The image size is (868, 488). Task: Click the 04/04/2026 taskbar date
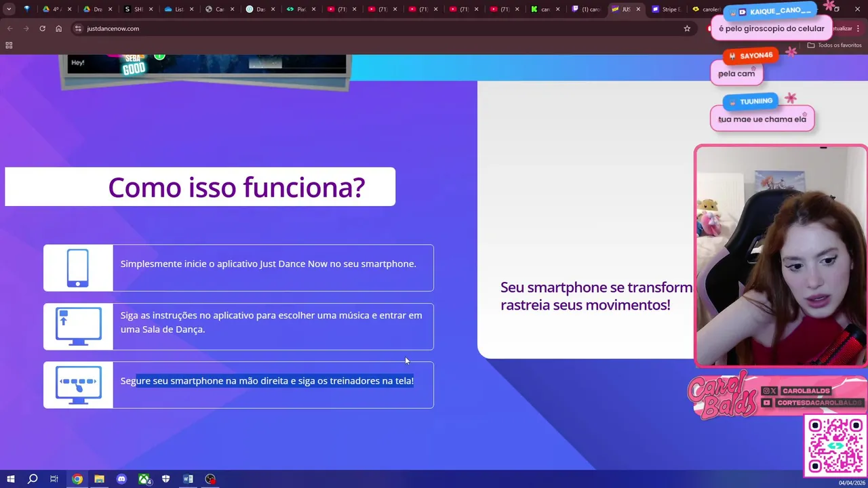click(x=851, y=483)
